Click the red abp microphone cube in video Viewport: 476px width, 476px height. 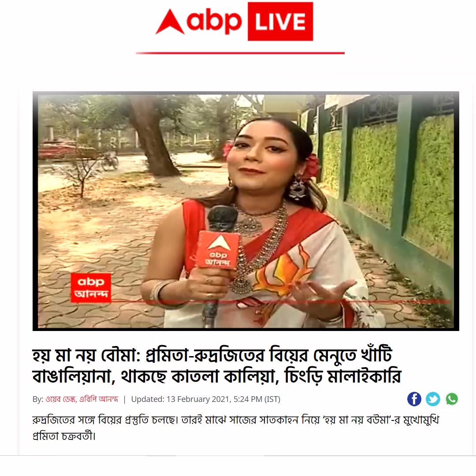(x=217, y=249)
